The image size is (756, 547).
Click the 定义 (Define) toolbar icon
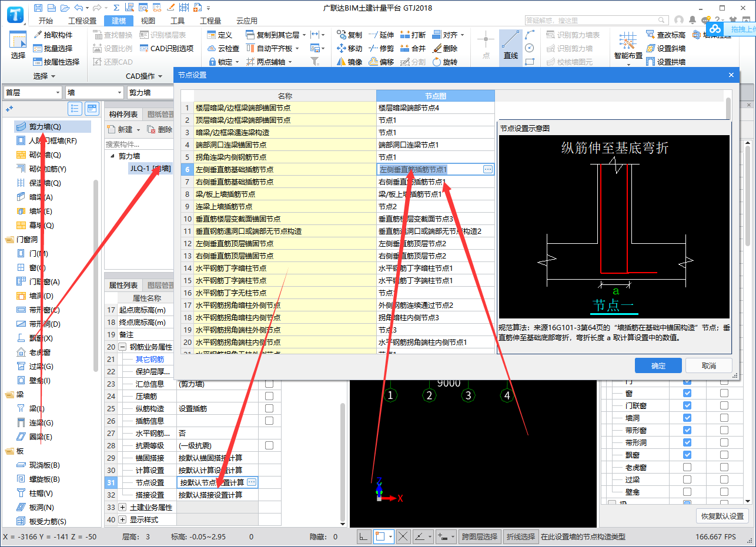click(x=220, y=35)
